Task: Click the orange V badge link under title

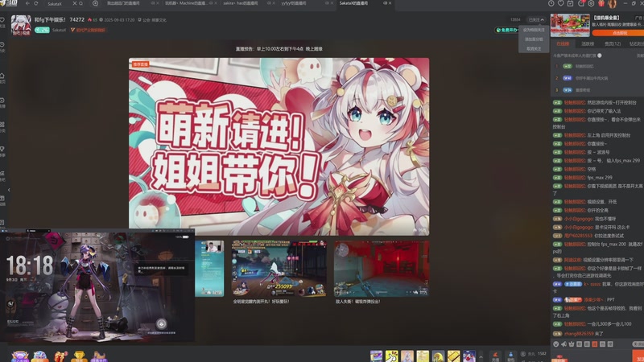Action: pos(88,30)
